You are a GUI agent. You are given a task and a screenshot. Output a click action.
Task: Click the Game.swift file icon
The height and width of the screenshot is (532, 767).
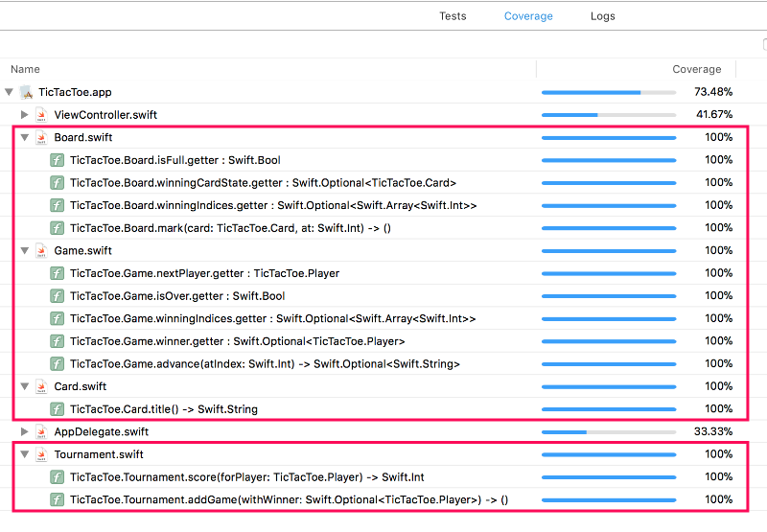pyautogui.click(x=41, y=251)
